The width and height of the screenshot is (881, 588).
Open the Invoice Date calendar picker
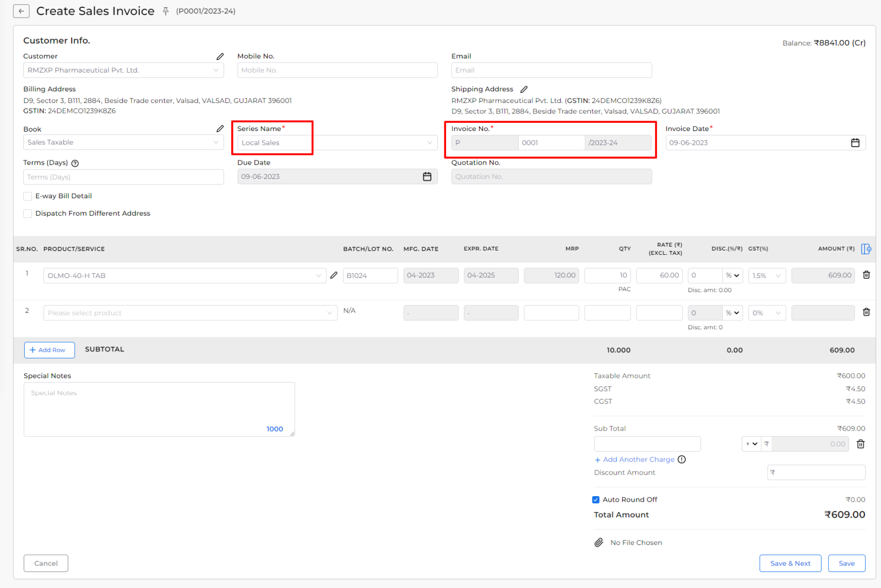pyautogui.click(x=855, y=143)
